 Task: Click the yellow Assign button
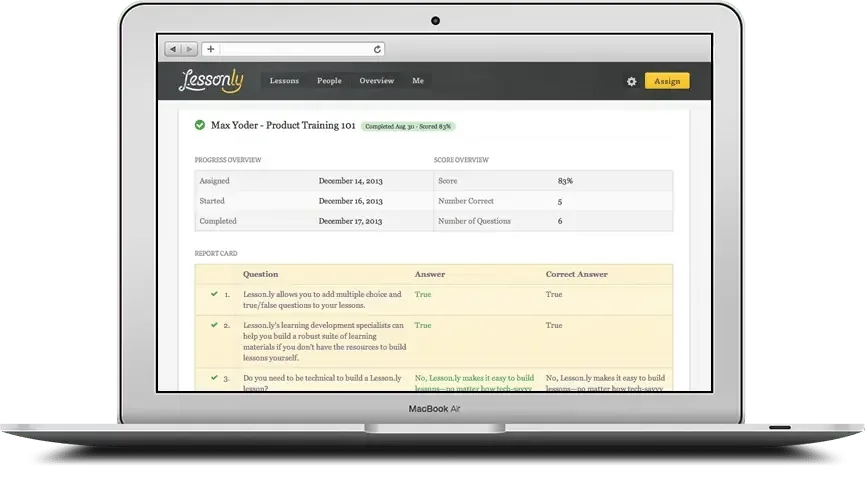click(667, 81)
